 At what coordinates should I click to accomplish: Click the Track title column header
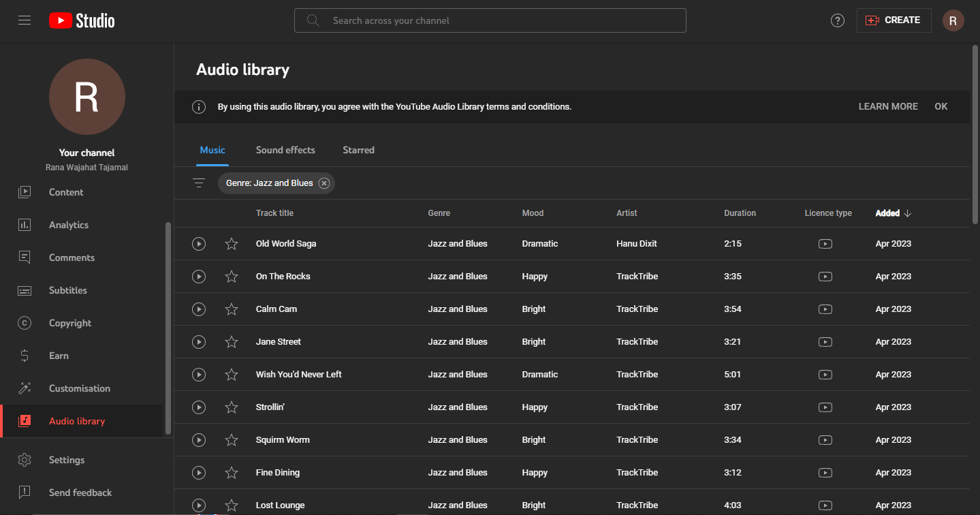click(275, 213)
